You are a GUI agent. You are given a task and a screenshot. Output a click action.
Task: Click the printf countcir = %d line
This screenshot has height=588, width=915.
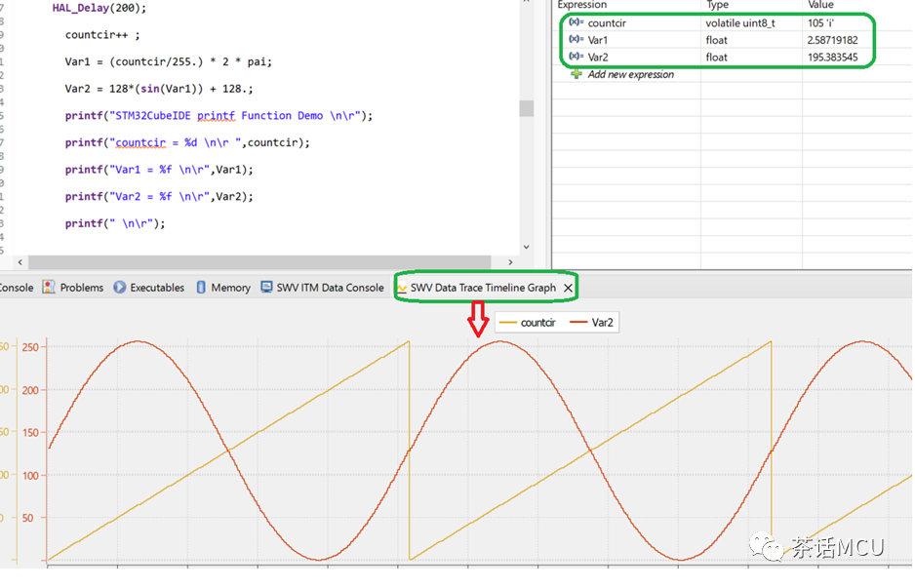tap(187, 142)
